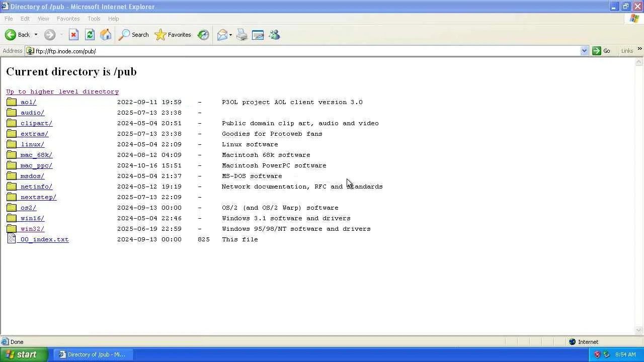Image resolution: width=644 pixels, height=362 pixels.
Task: Open the View menu
Action: point(43,19)
